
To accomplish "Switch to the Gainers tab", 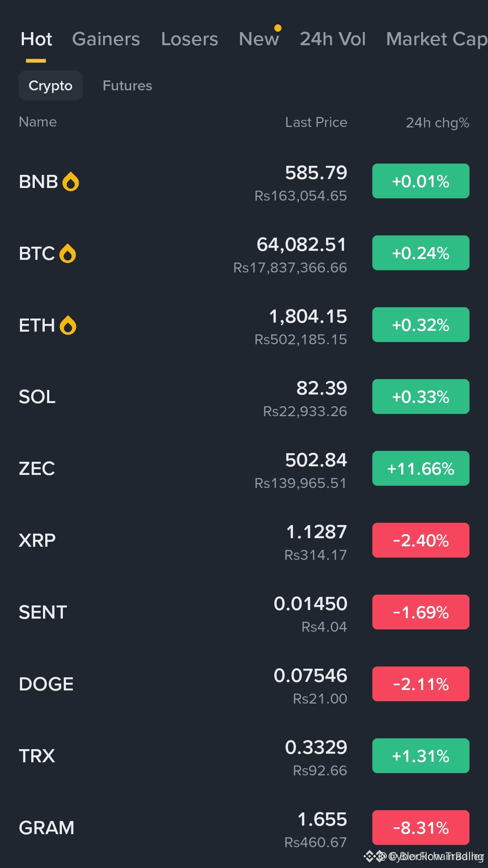I will [106, 39].
